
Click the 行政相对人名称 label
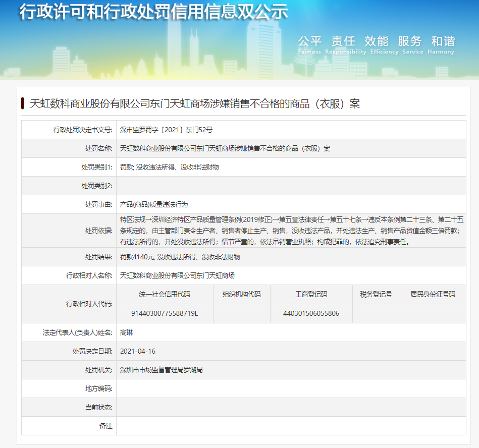coord(89,275)
